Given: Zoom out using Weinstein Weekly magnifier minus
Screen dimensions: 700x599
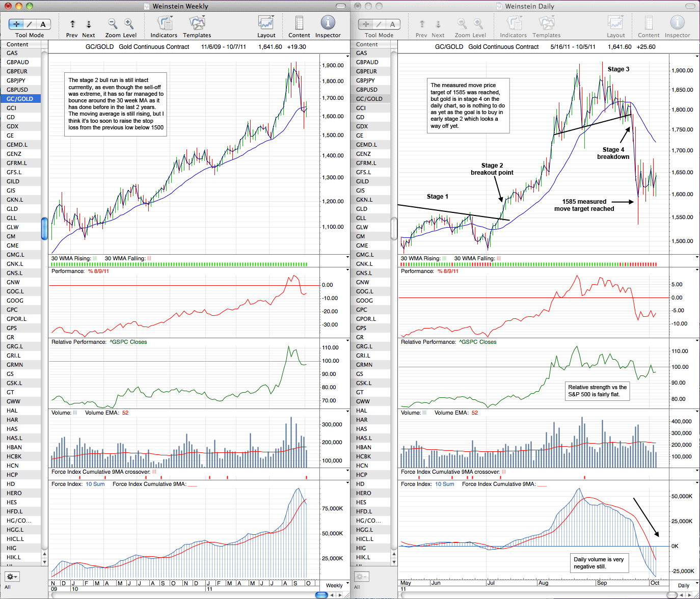Looking at the screenshot, I should tap(113, 23).
